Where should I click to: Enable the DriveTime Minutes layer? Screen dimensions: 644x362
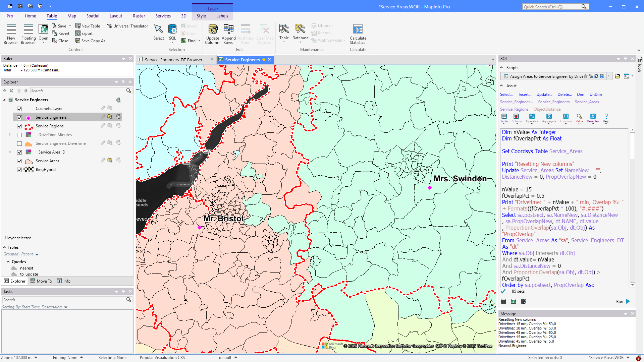[x=19, y=135]
